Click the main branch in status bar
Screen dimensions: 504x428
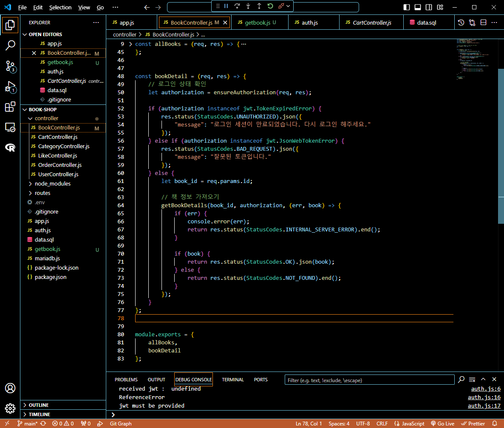27,423
